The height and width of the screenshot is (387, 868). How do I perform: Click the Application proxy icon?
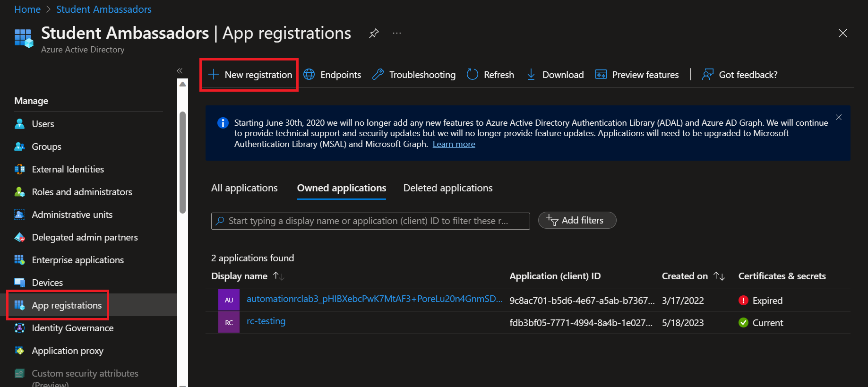pyautogui.click(x=20, y=351)
